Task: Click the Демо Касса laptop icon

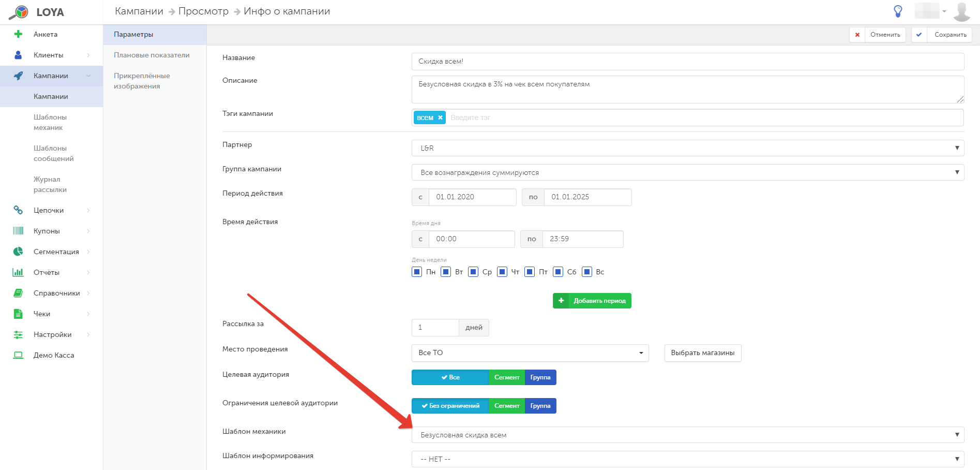Action: coord(18,355)
